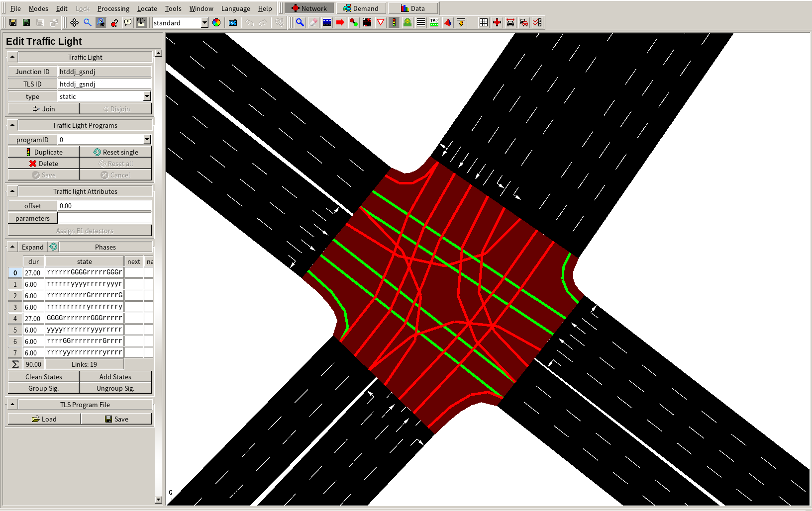This screenshot has height=511, width=812.
Task: Toggle the overlapping black and red cars icon
Action: 524,22
